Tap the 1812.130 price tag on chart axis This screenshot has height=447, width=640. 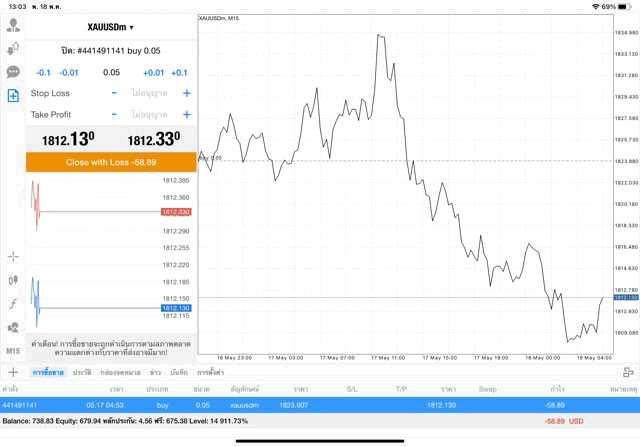tap(626, 297)
